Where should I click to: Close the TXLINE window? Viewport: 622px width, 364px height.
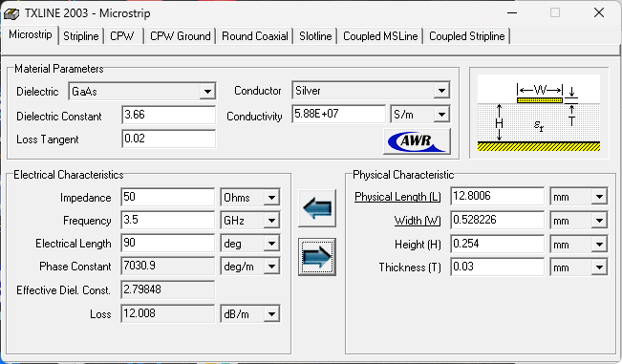tap(599, 13)
